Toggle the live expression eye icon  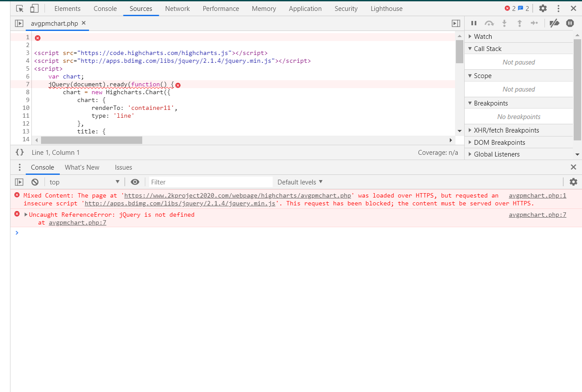[x=135, y=182]
